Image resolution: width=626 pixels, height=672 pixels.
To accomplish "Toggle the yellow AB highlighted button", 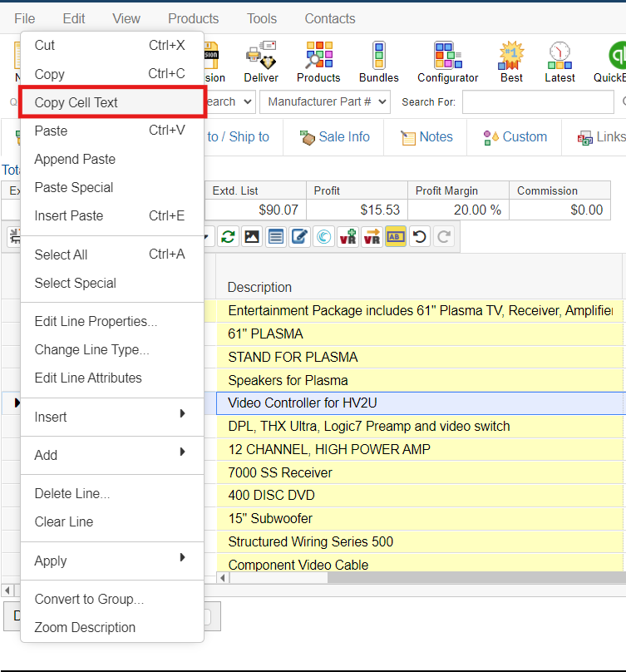I will [396, 237].
